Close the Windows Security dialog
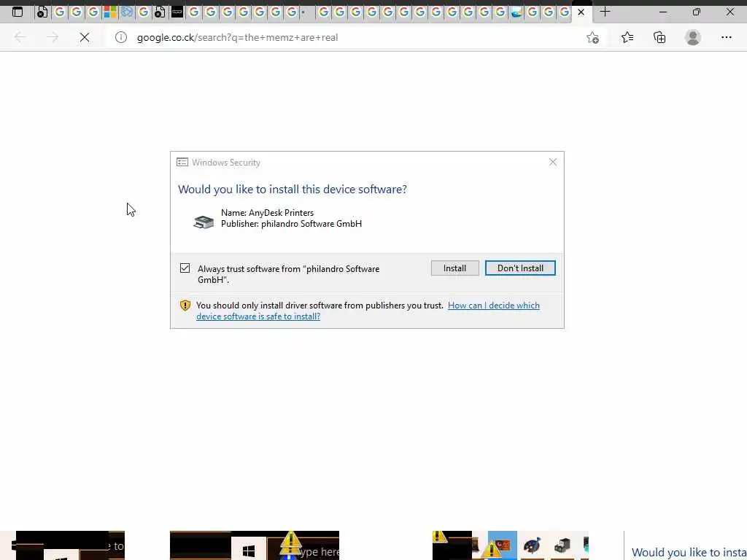Viewport: 747px width, 560px height. pos(553,163)
